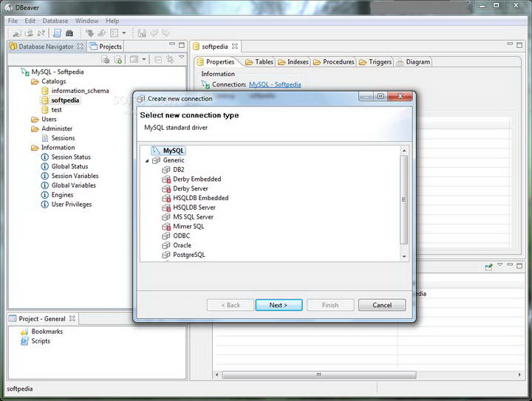This screenshot has height=401, width=532.
Task: Click the Bookmarks folder icon
Action: point(24,332)
